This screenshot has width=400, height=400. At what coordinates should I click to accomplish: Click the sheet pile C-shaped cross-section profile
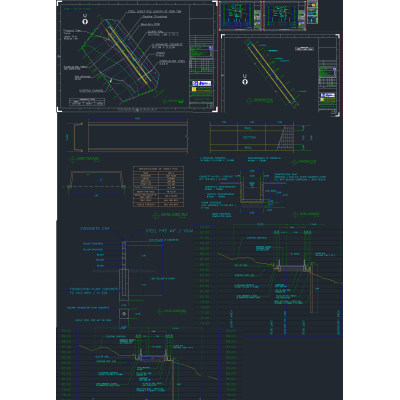pyautogui.click(x=76, y=137)
